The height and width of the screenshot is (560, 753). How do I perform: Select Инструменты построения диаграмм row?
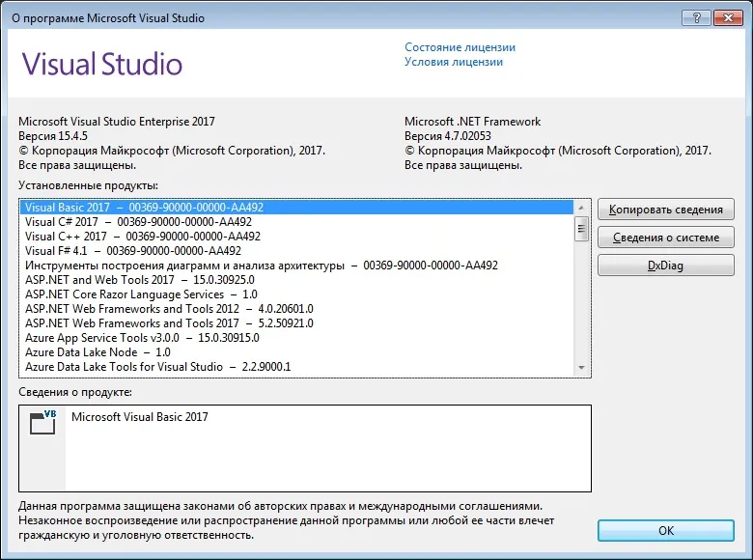(296, 266)
